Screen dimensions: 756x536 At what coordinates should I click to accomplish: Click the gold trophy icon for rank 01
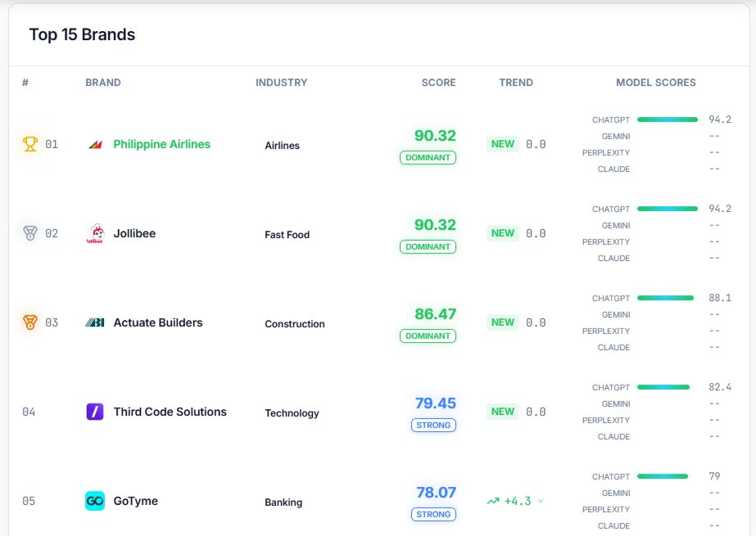click(x=29, y=144)
